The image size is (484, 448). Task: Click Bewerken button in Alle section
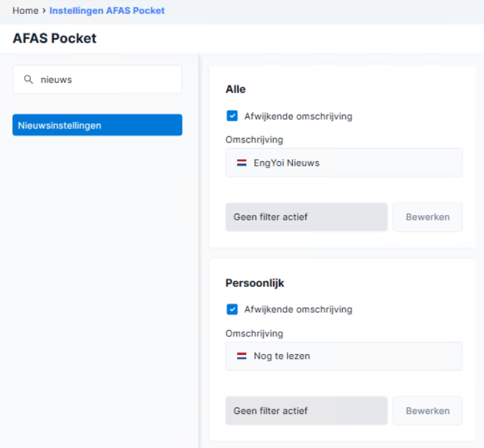pos(427,217)
